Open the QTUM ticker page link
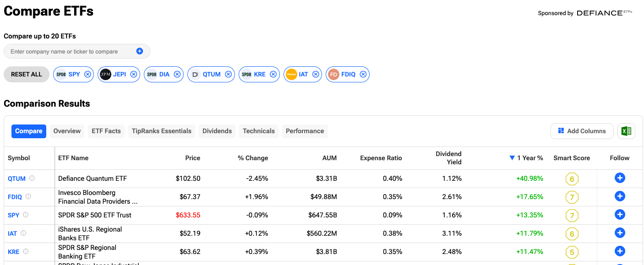 click(x=16, y=178)
